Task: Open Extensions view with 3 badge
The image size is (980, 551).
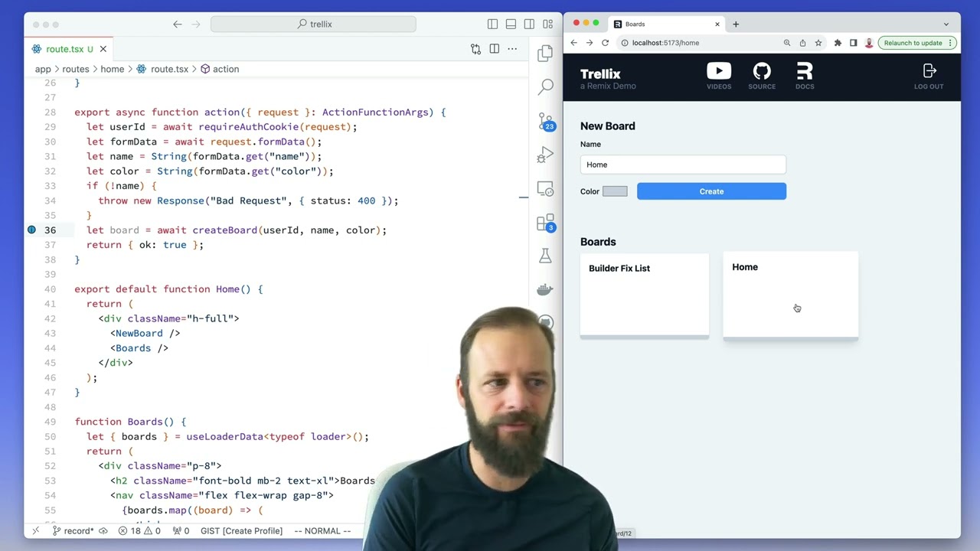Action: [546, 223]
